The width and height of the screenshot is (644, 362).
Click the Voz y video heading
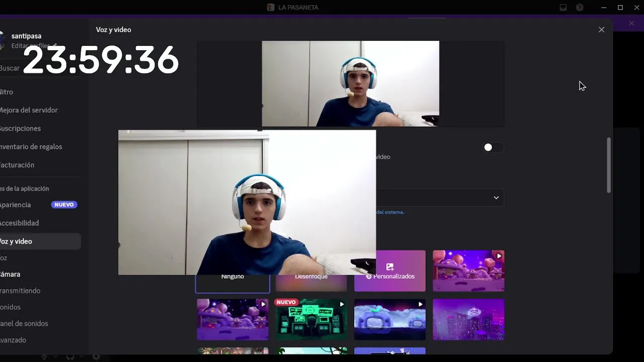tap(114, 30)
